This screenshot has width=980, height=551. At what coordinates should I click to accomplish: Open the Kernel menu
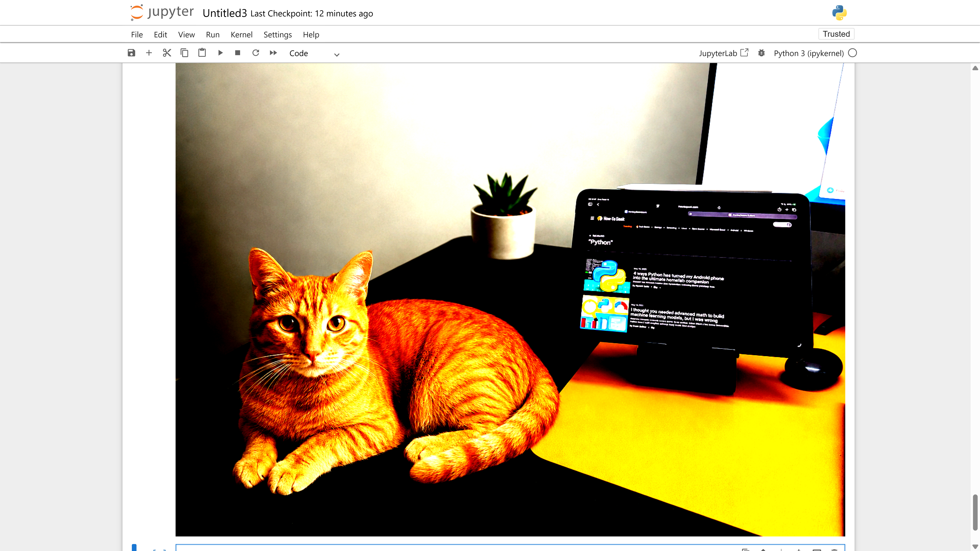242,35
